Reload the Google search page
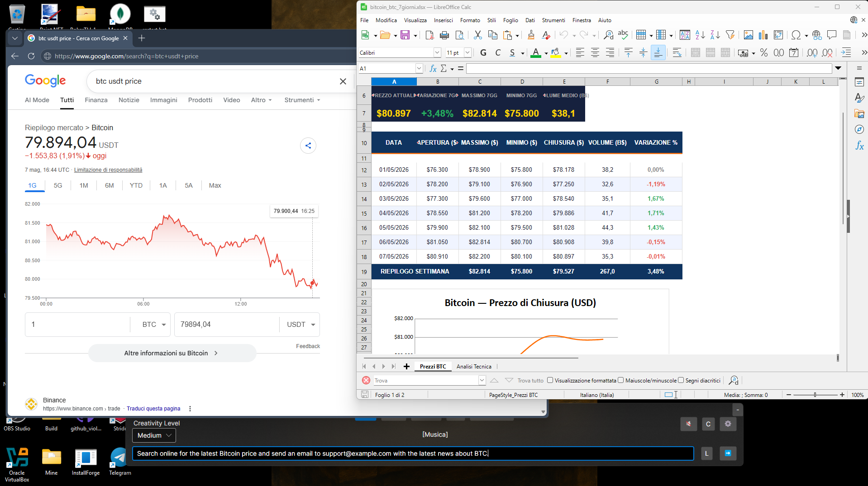The image size is (868, 486). coord(31,56)
